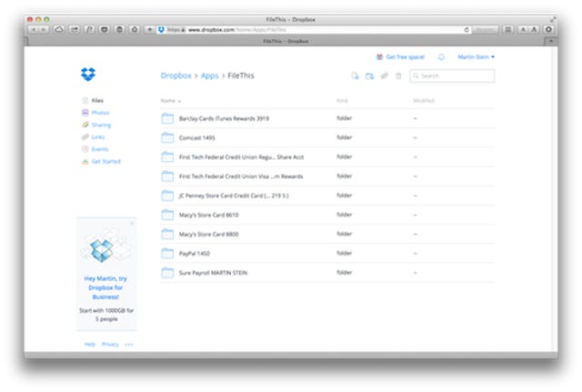Open the Macy's Store Card 8610 folder
Viewport: 582px width, 392px height.
tap(208, 215)
